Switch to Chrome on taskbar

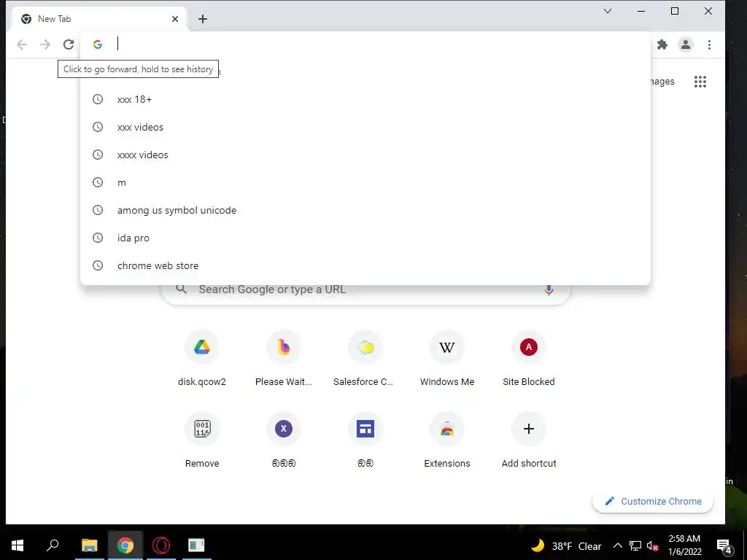pyautogui.click(x=125, y=545)
